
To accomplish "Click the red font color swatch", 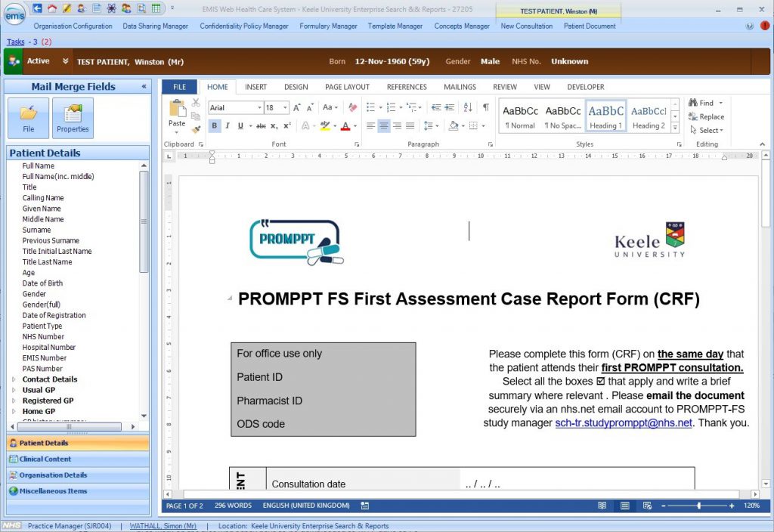I will (x=345, y=126).
